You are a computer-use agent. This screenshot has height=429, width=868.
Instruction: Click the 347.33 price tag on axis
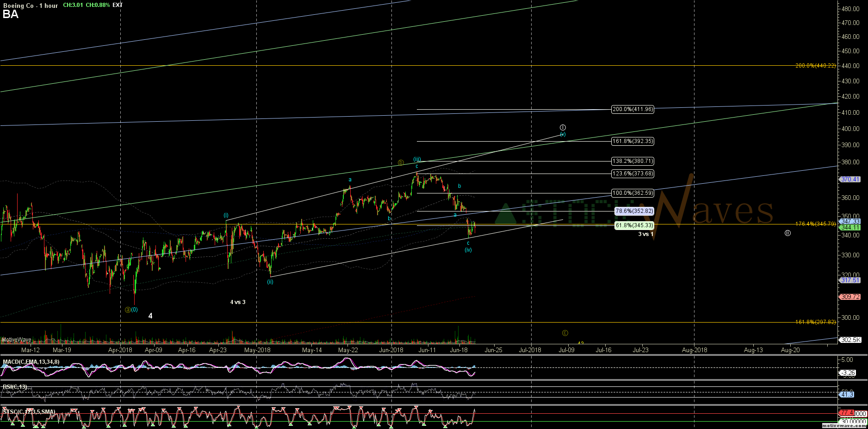pos(850,222)
